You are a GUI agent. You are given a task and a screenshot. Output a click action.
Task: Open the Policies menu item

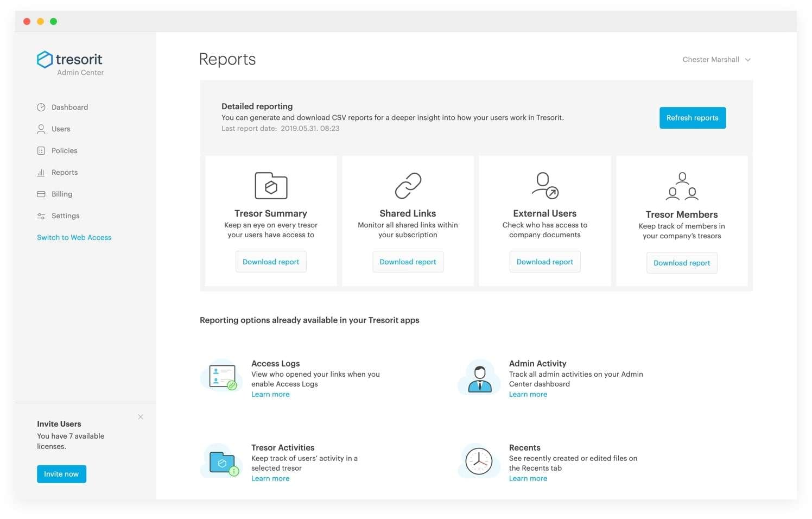coord(64,151)
